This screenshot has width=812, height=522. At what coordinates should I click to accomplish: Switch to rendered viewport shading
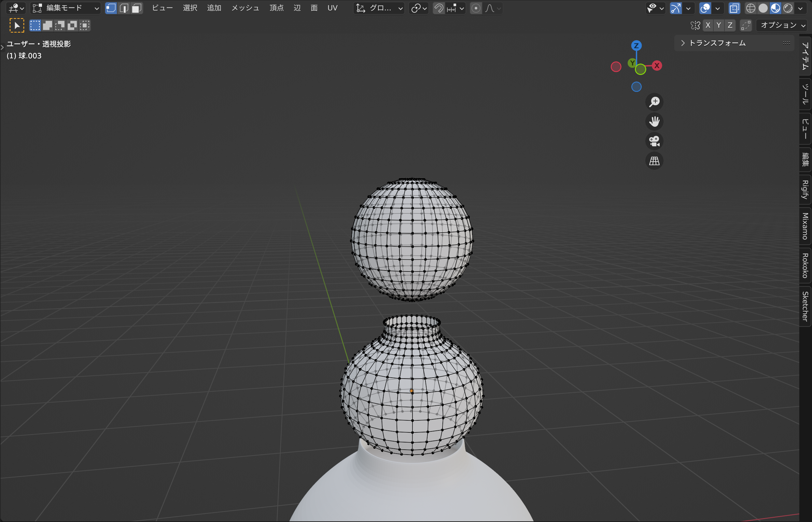click(x=788, y=8)
